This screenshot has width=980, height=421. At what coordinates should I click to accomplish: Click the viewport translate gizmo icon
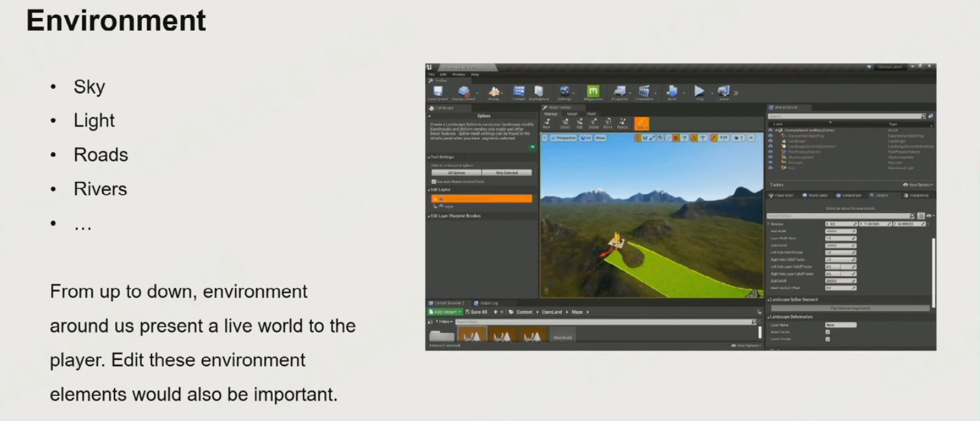pyautogui.click(x=638, y=138)
